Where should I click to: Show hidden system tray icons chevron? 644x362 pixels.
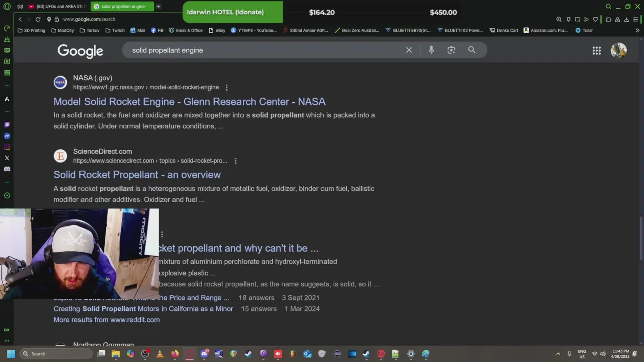558,354
